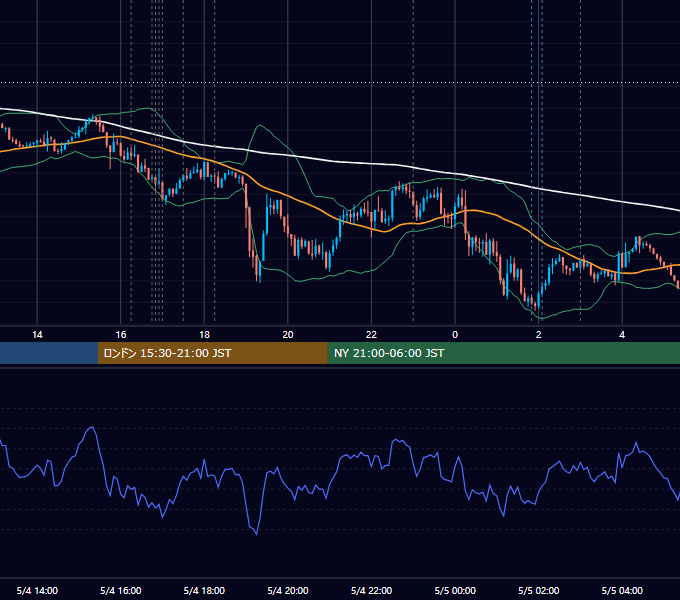The width and height of the screenshot is (680, 600).
Task: Click the blue session bar before ロンドン
Action: [49, 353]
